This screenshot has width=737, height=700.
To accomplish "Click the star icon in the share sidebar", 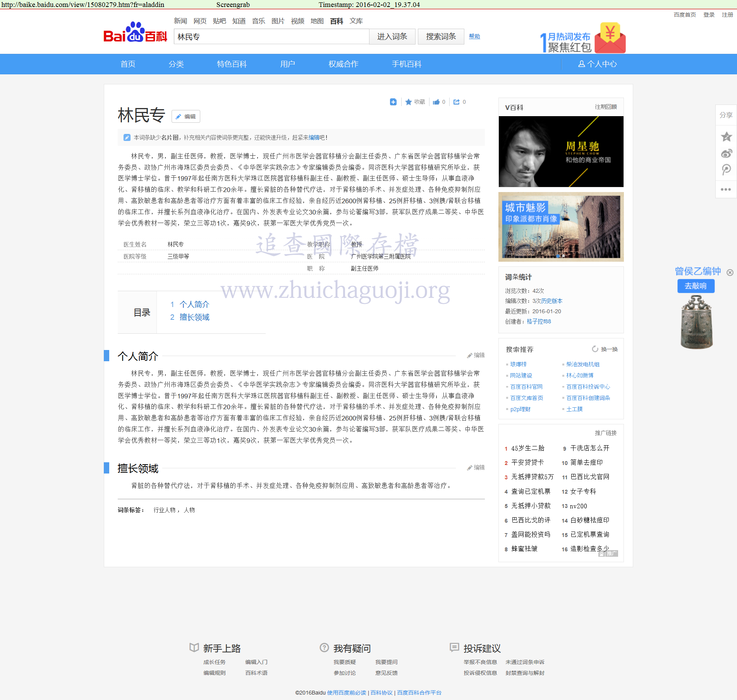I will (x=726, y=137).
